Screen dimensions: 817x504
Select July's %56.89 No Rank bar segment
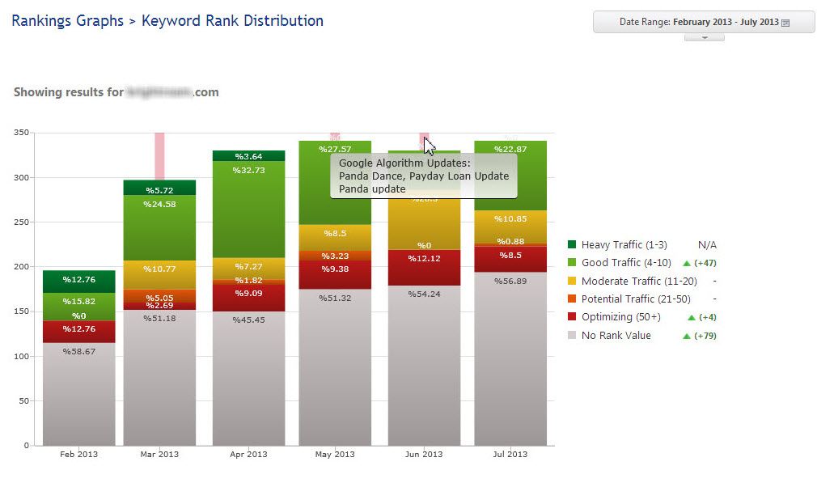tap(510, 360)
